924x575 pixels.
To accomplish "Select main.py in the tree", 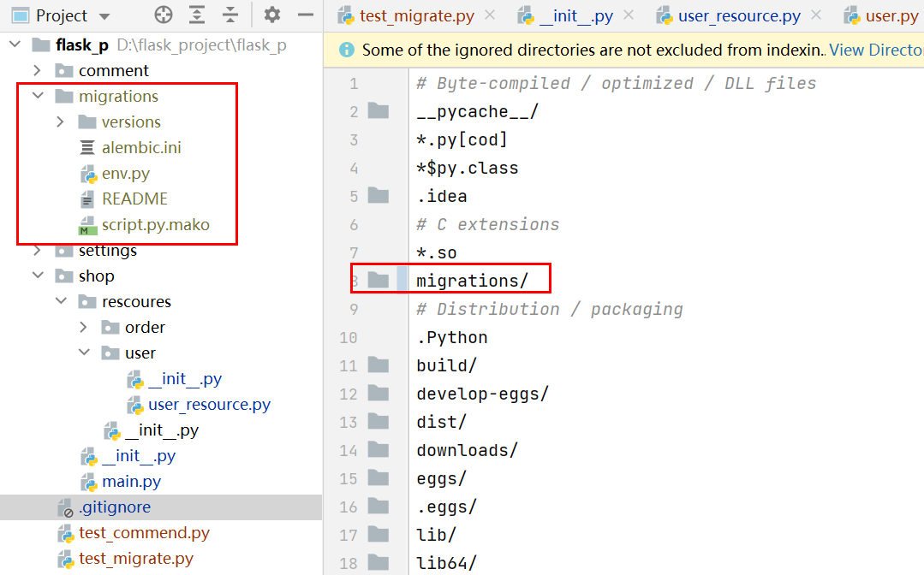I will [x=131, y=482].
